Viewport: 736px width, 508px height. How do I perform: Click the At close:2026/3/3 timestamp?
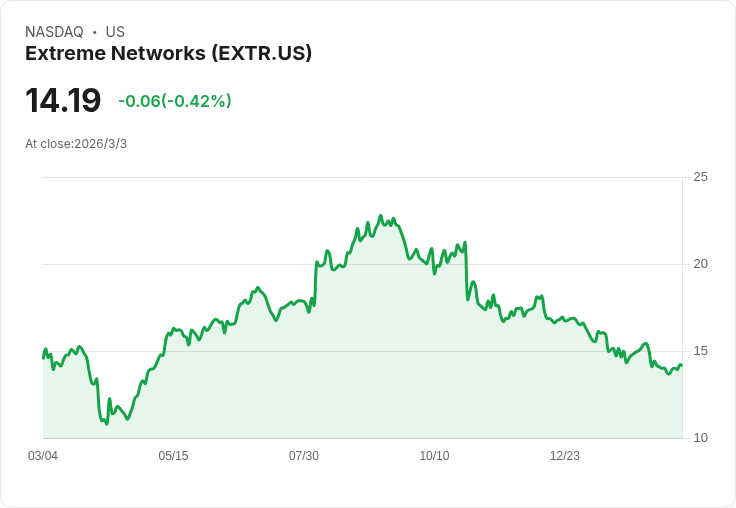click(76, 144)
